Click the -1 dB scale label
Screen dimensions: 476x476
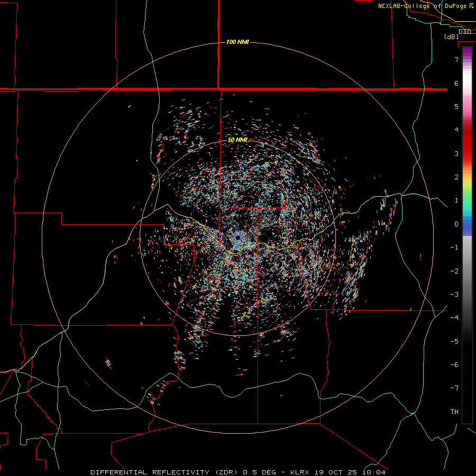[x=454, y=248]
